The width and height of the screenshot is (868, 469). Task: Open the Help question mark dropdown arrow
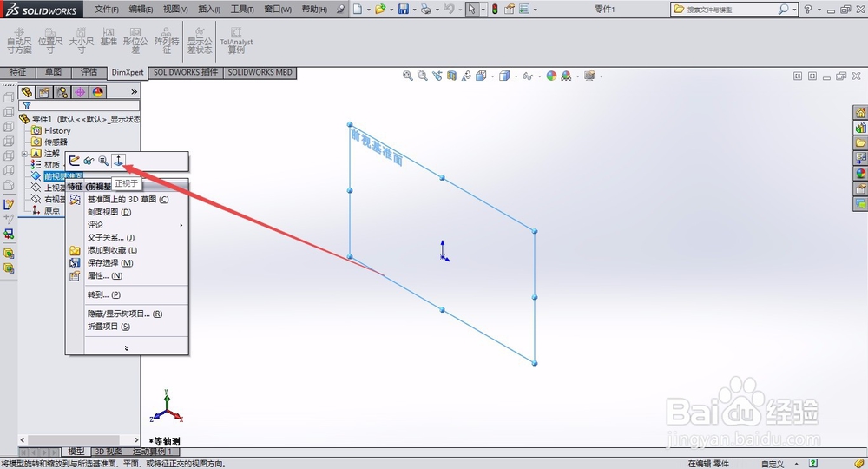[x=819, y=10]
